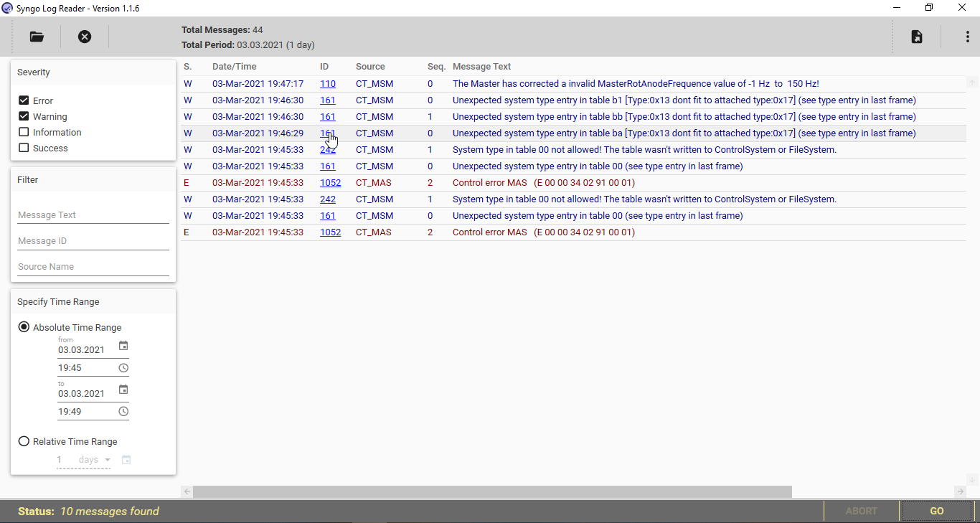Export messages with file export icon

917,37
